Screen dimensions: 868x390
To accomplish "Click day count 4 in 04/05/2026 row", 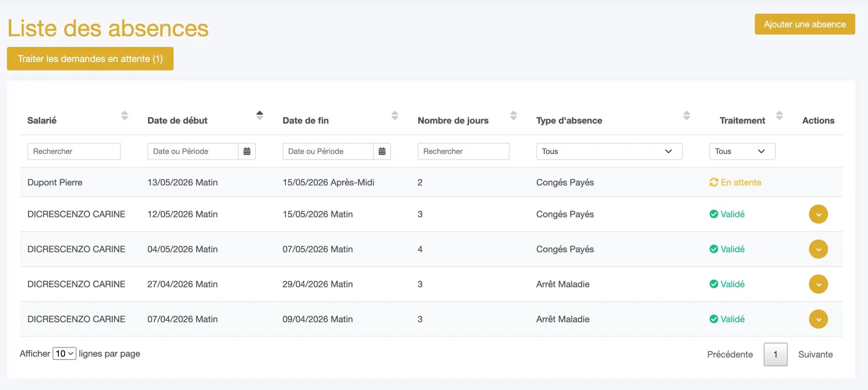I will tap(420, 249).
